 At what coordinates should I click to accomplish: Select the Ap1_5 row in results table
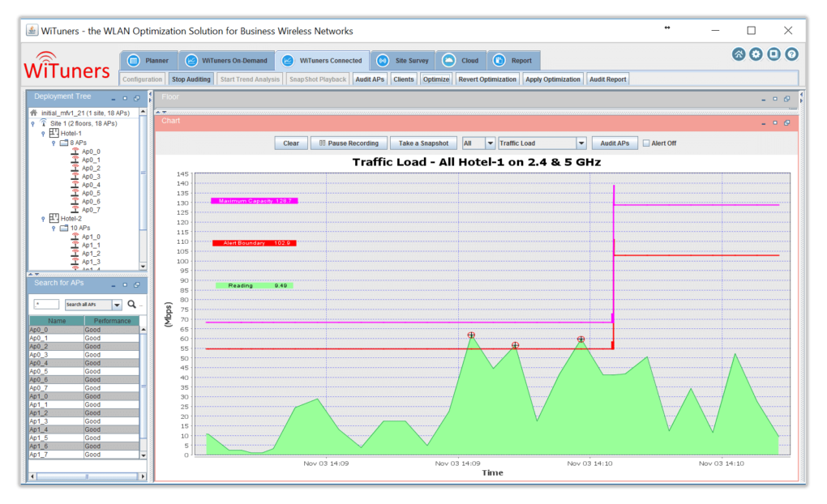click(84, 438)
